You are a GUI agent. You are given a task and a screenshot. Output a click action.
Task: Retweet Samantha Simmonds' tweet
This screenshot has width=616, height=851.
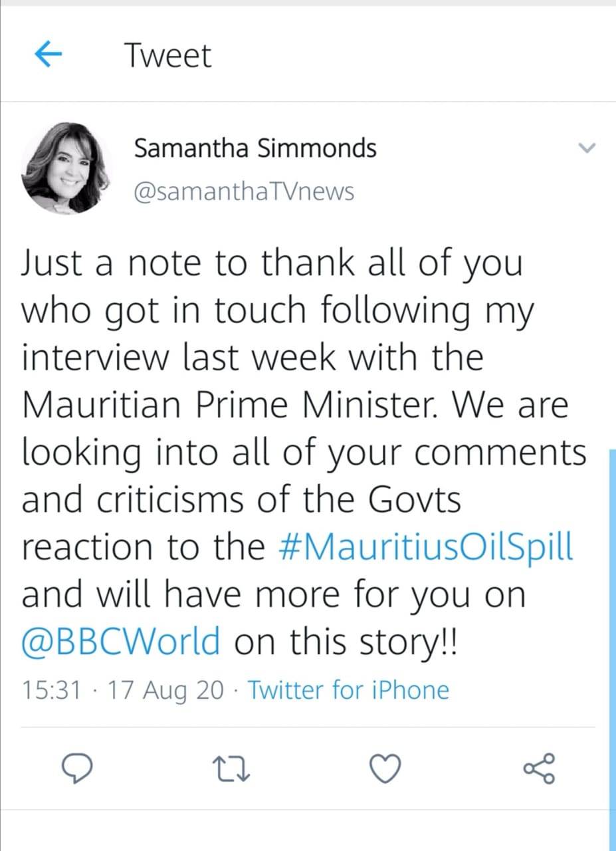click(x=225, y=770)
